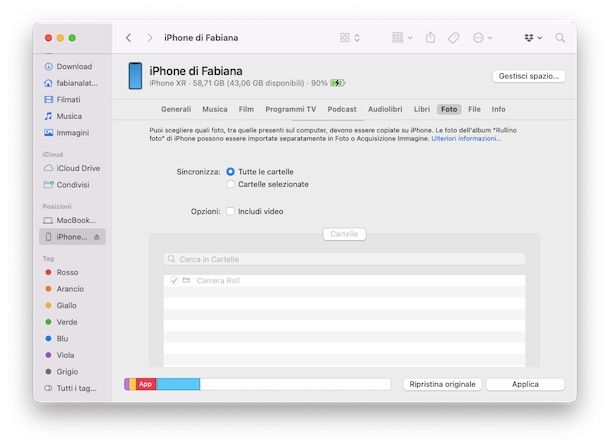
Task: Open Condivisi in the sidebar
Action: pos(67,185)
